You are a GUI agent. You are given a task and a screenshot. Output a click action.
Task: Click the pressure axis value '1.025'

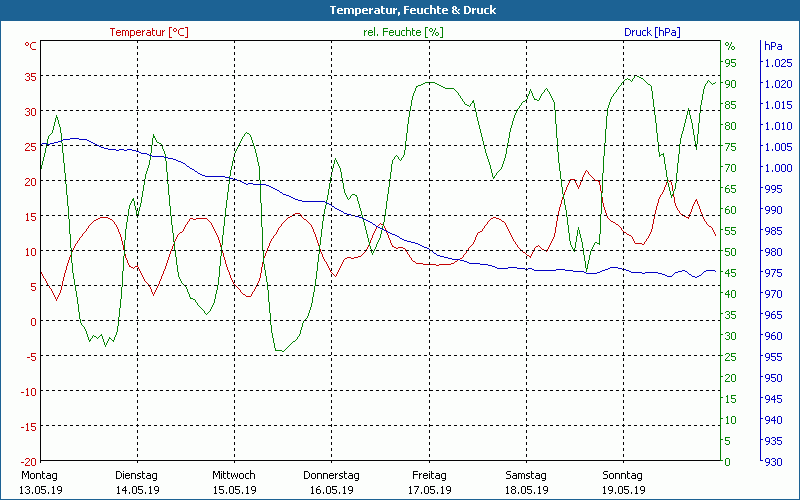779,63
